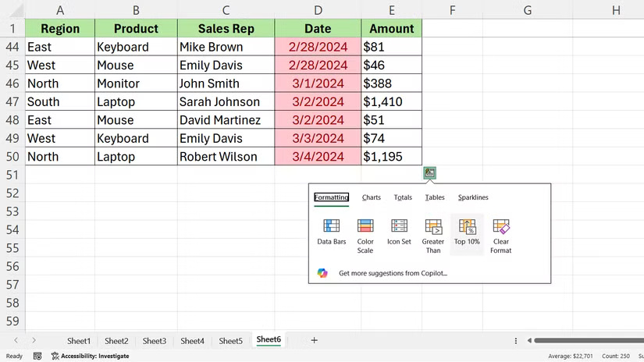Switch to the Sheet1 worksheet
The width and height of the screenshot is (644, 362).
[79, 341]
